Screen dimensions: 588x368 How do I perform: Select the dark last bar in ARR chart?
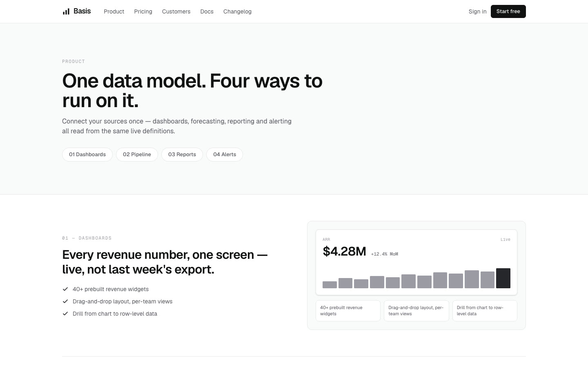click(x=503, y=278)
